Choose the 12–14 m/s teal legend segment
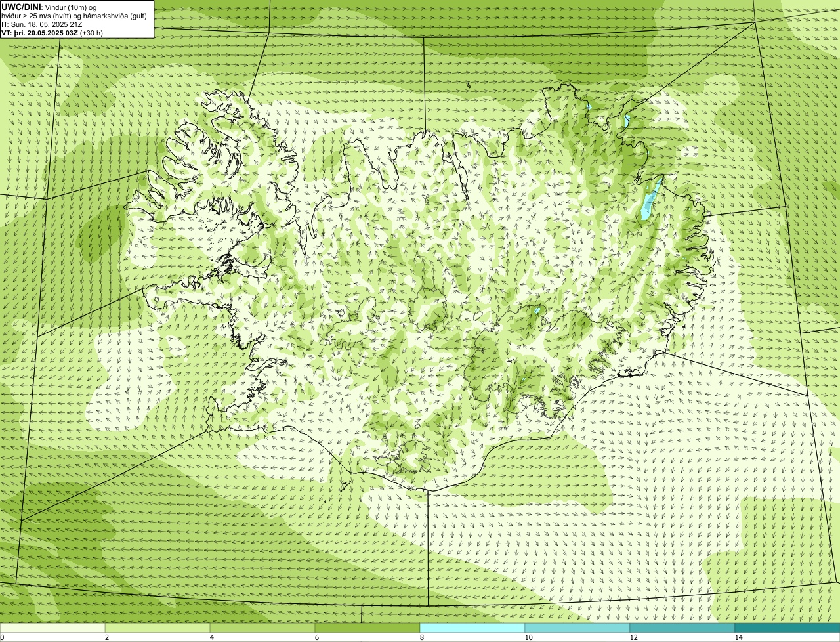Viewport: 840px width, 642px height. pyautogui.click(x=682, y=628)
